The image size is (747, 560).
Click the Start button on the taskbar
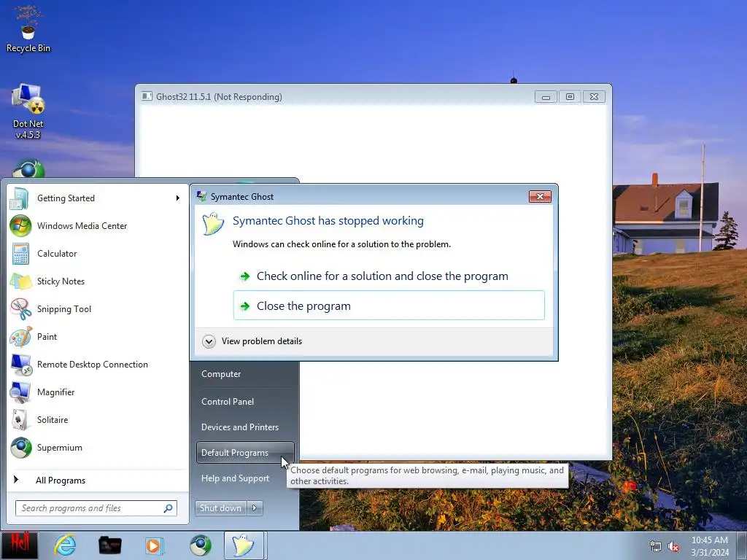(x=19, y=545)
